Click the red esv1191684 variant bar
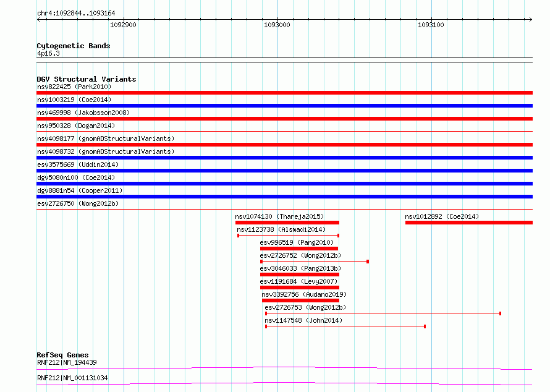The width and height of the screenshot is (550, 392). point(300,288)
